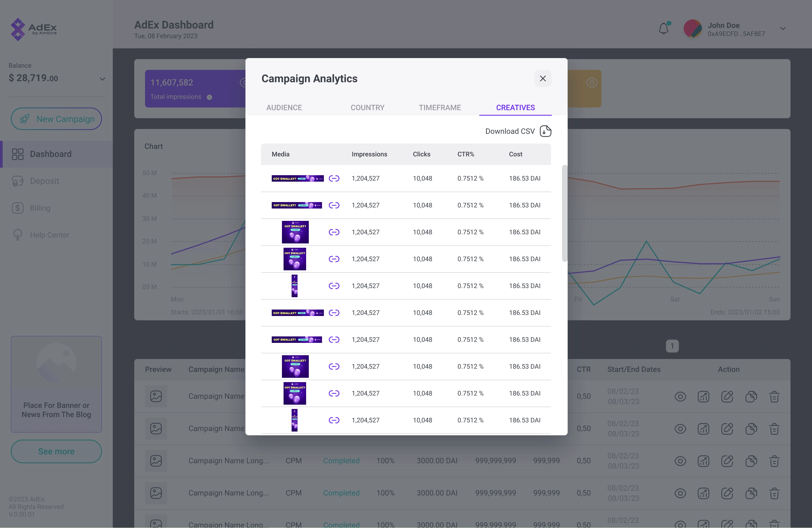Delete the second campaign row
Image resolution: width=812 pixels, height=528 pixels.
(x=774, y=429)
